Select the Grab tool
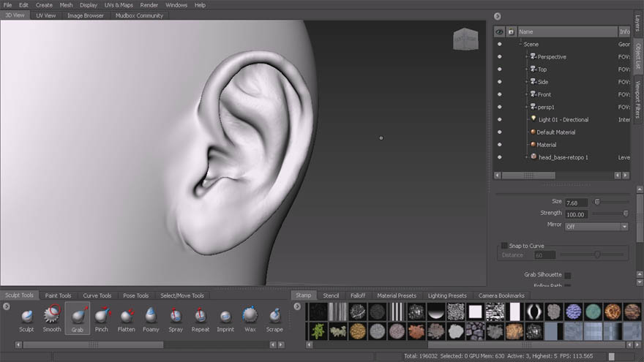Viewport: 644px width, 362px height. [78, 319]
